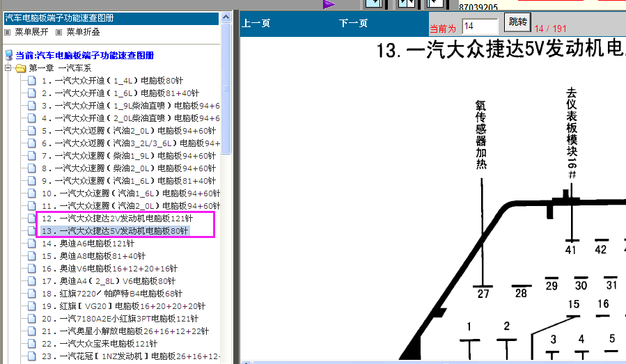Screen dimensions: 626x364
Task: Open 22. 一汽大众宝来电脑板121针
Action: (x=100, y=344)
